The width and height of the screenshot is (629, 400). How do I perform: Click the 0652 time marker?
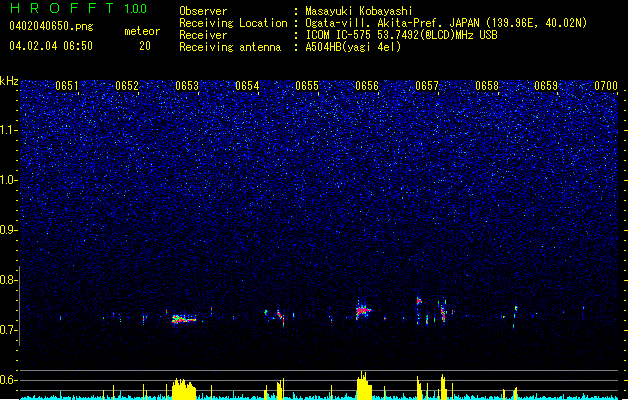[x=127, y=86]
